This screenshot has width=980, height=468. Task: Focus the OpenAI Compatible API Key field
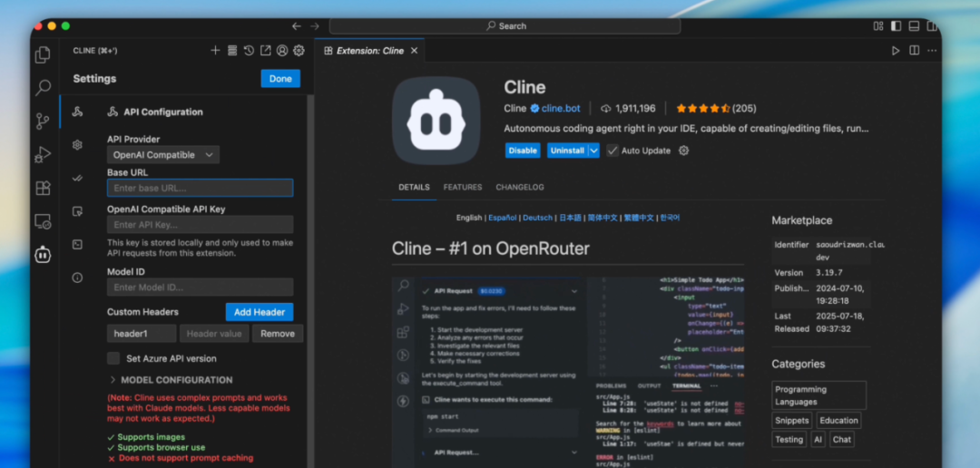coord(200,225)
